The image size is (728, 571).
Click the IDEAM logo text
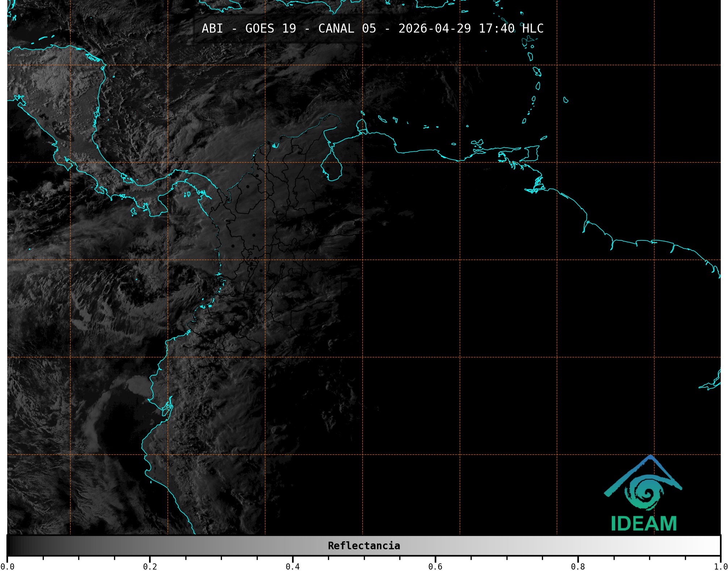click(644, 524)
